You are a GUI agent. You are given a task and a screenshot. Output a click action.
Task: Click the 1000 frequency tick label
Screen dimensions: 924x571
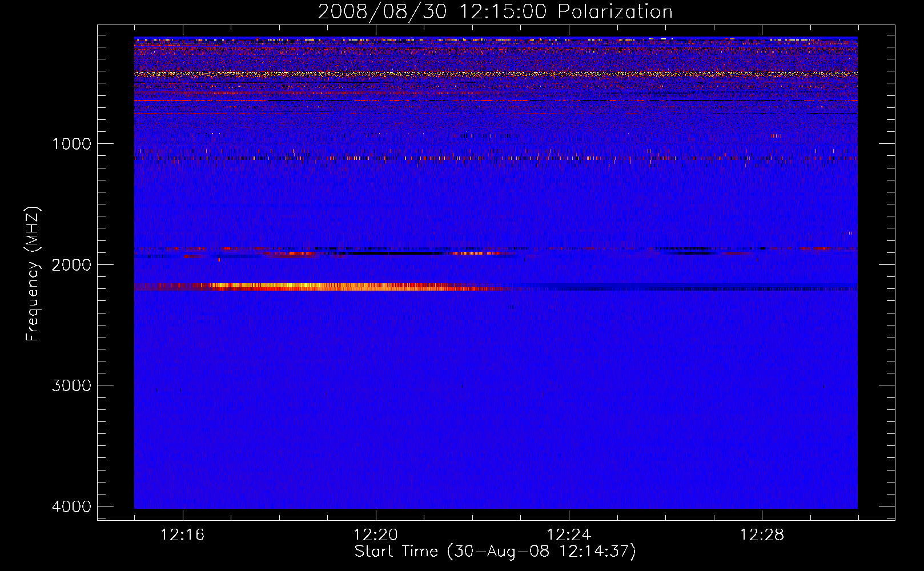tap(71, 143)
